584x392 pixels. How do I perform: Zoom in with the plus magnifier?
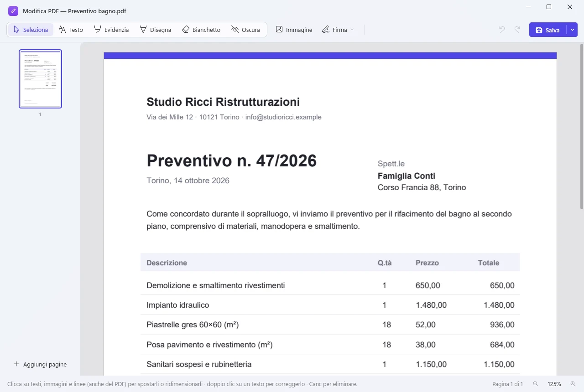tap(573, 384)
